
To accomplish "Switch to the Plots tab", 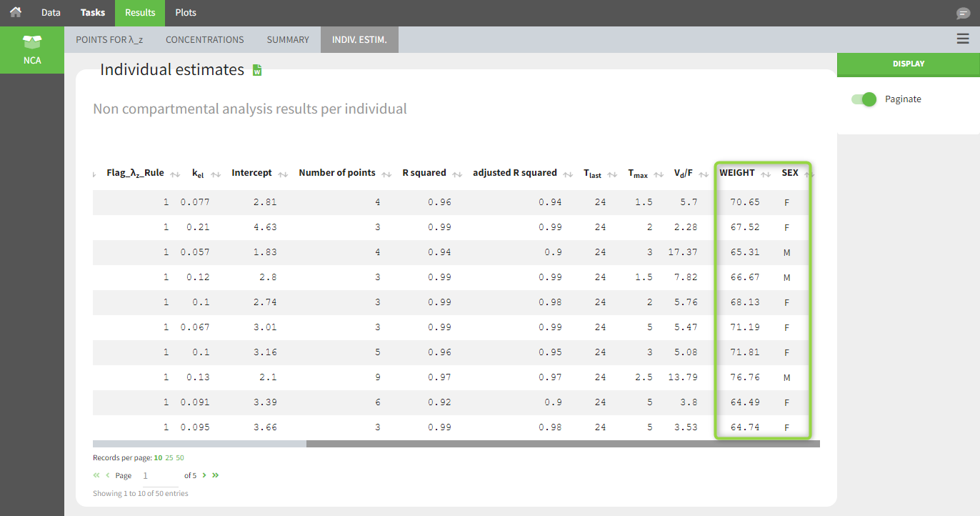I will (x=186, y=13).
